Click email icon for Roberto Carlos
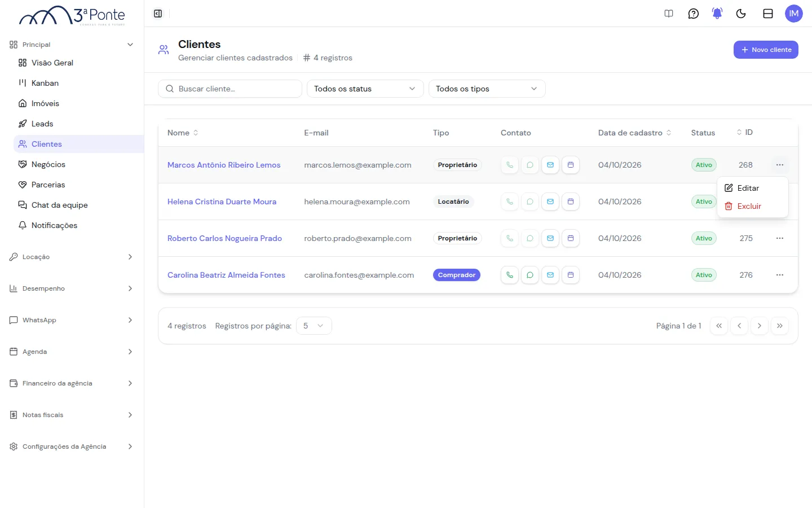The image size is (812, 508). (x=550, y=238)
